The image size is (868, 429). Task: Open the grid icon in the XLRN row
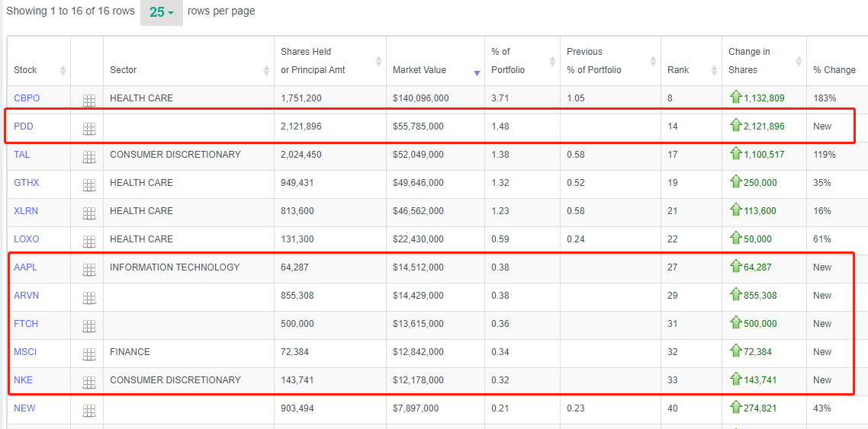click(x=89, y=213)
